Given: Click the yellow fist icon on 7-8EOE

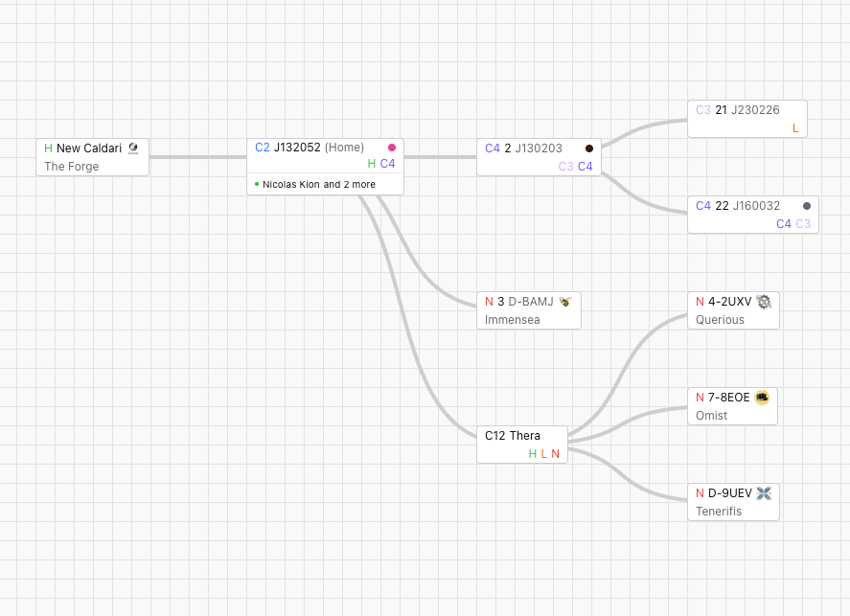Looking at the screenshot, I should click(x=762, y=398).
